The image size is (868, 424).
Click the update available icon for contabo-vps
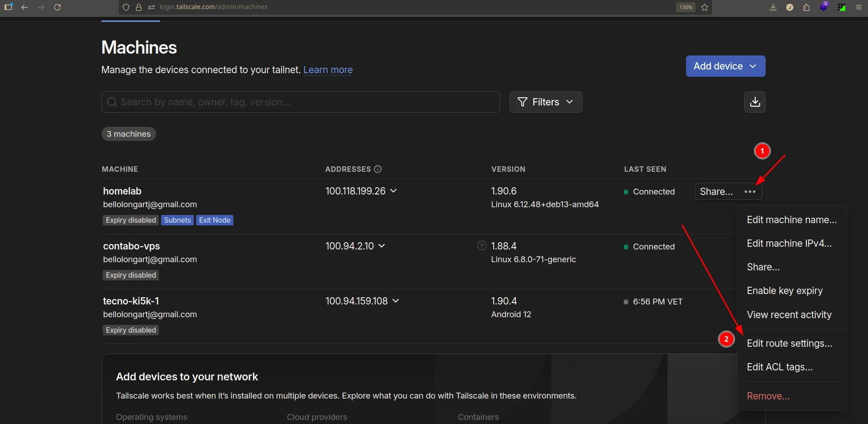point(482,245)
